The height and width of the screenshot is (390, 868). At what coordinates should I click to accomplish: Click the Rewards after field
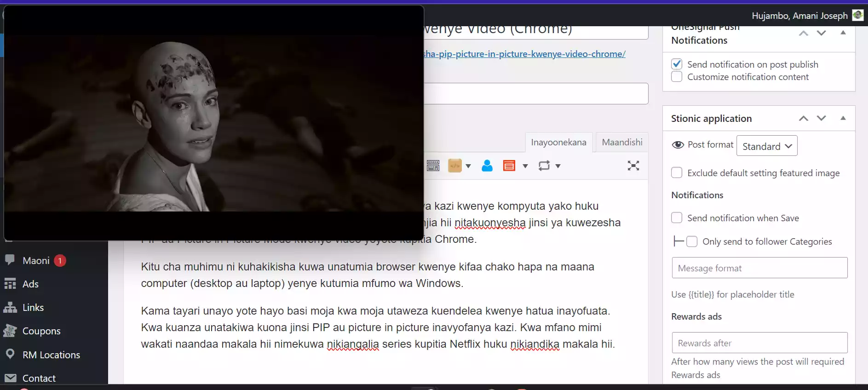(759, 343)
